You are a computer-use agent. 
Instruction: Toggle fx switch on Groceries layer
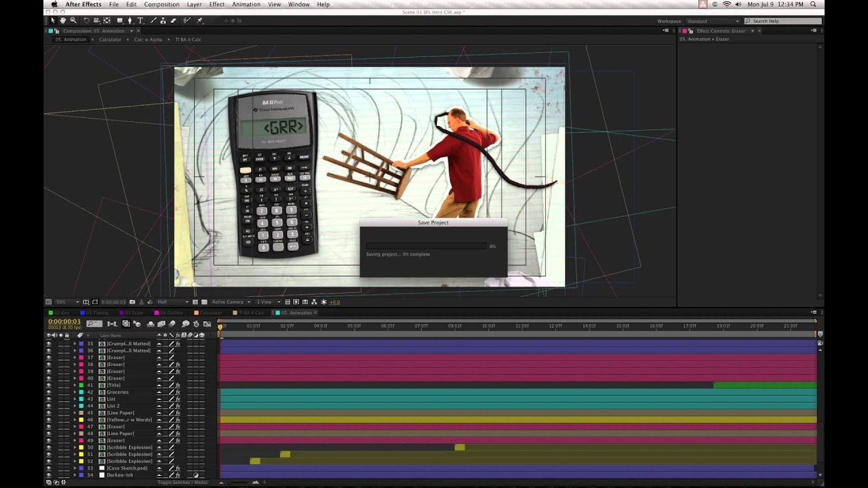[178, 392]
